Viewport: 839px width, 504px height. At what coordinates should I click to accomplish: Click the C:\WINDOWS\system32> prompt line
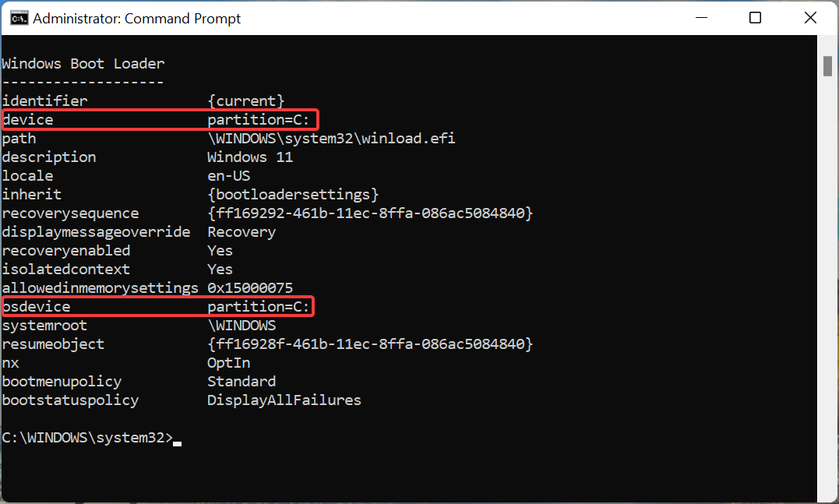pyautogui.click(x=87, y=437)
